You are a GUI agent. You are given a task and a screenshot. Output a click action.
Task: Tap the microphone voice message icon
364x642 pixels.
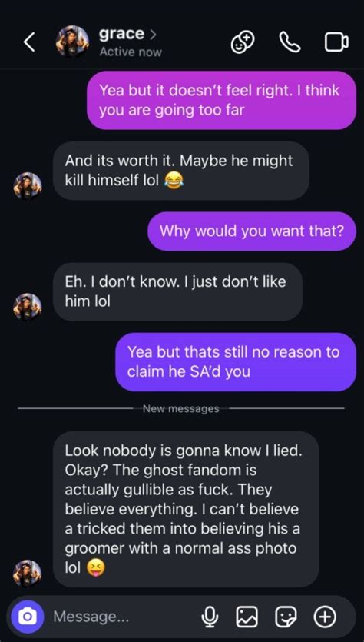[210, 616]
